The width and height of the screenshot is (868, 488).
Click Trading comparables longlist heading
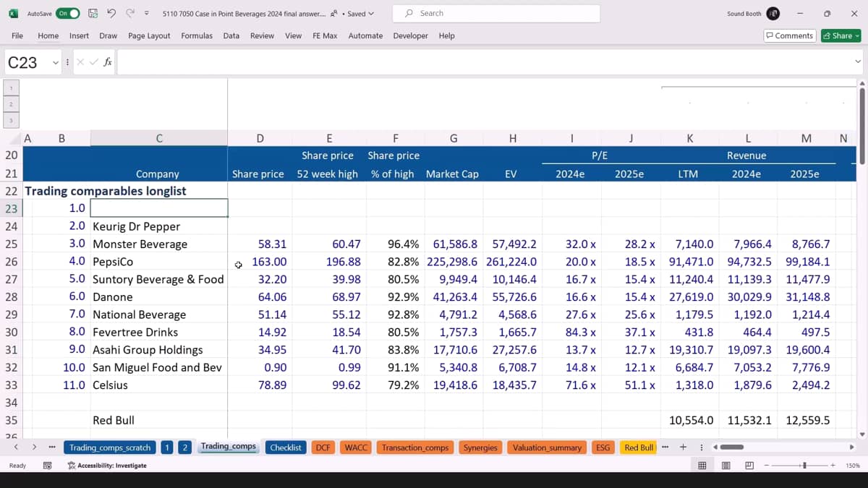(106, 191)
